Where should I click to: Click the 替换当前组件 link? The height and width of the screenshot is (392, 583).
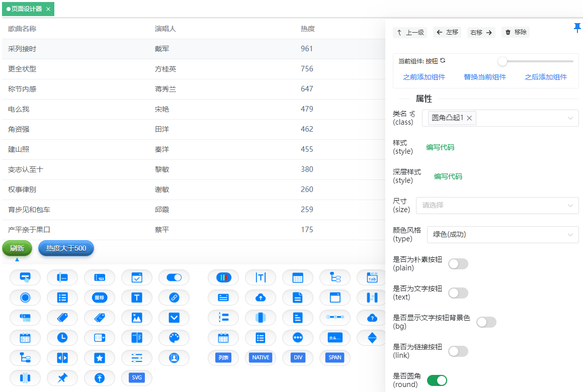tap(485, 77)
